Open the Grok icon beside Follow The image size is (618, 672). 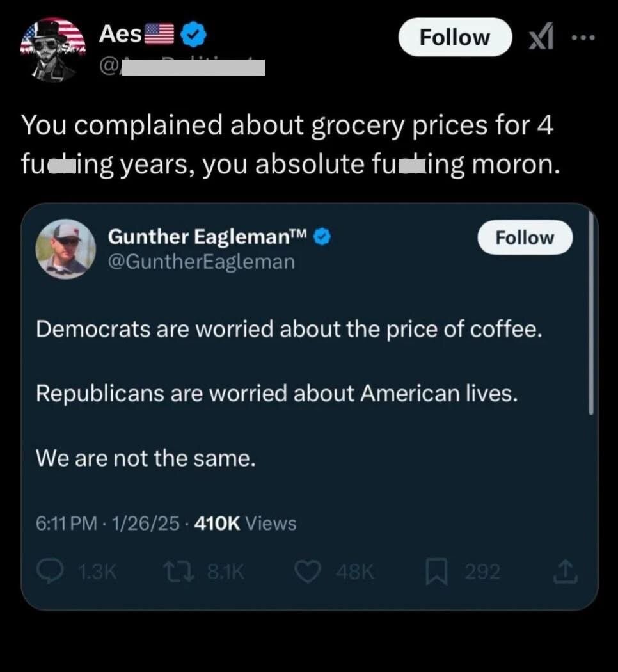pos(540,37)
